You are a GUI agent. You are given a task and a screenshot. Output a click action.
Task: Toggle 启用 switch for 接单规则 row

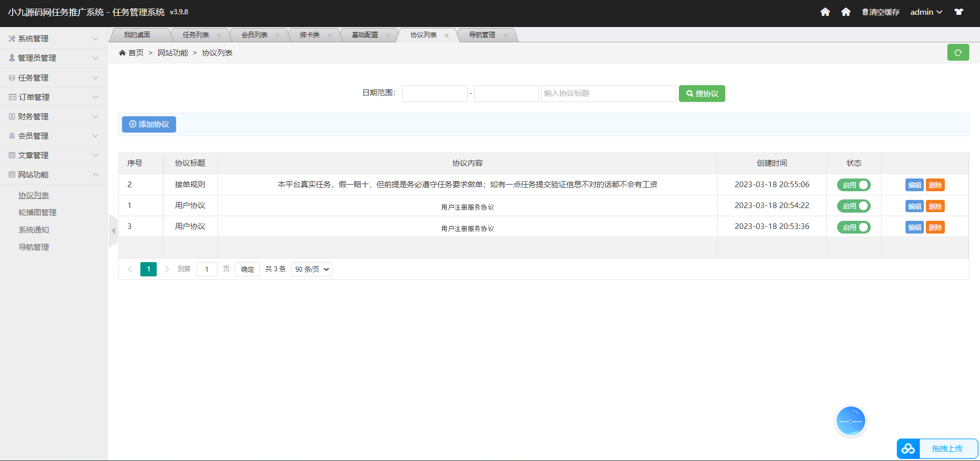853,185
